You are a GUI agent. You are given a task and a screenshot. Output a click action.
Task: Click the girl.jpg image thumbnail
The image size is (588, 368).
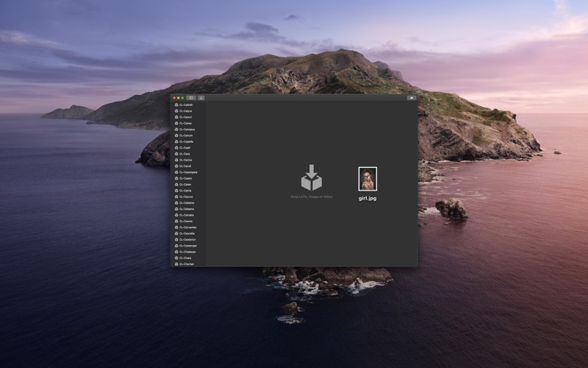click(x=367, y=179)
